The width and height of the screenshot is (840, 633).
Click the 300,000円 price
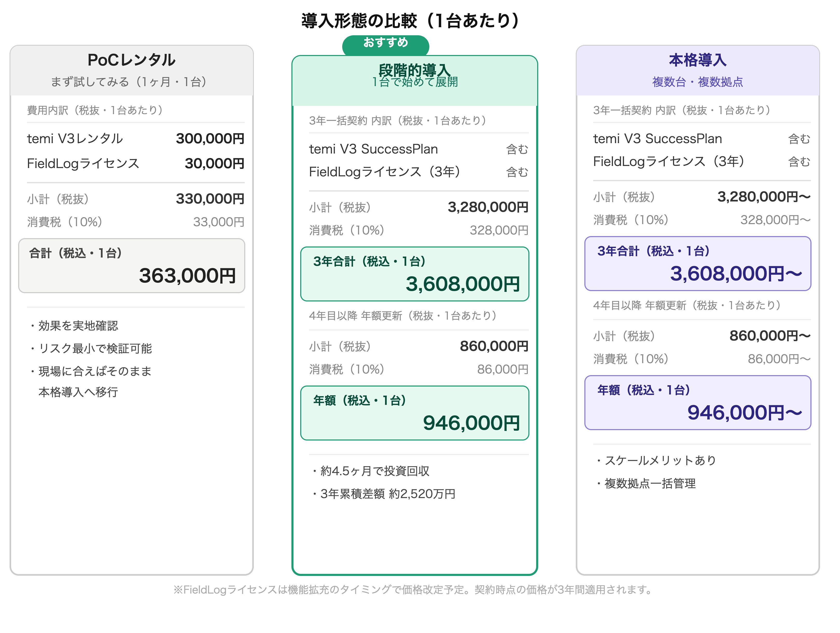click(x=210, y=139)
